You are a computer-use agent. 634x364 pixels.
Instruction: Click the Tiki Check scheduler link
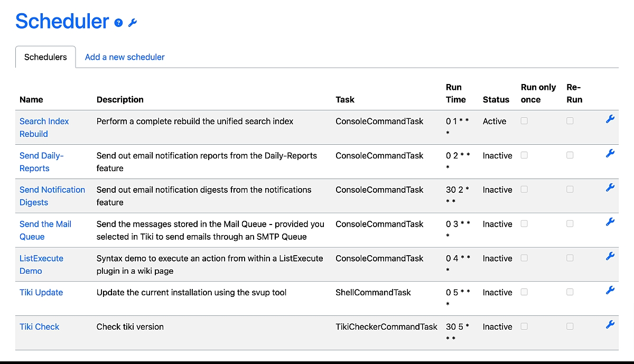coord(40,326)
